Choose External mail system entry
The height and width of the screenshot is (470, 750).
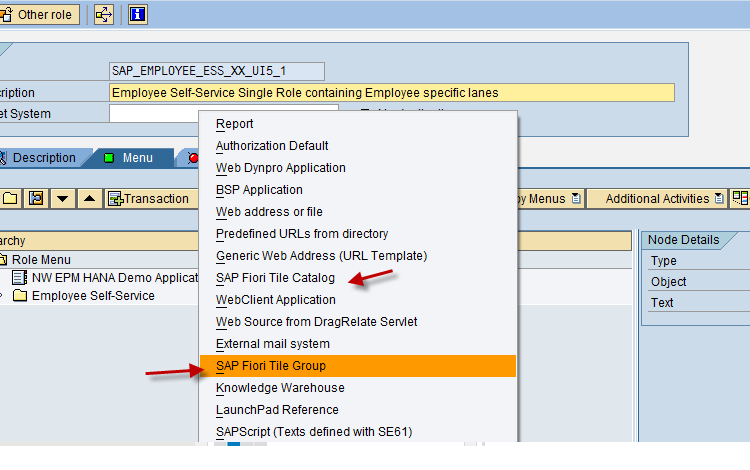coord(358,344)
